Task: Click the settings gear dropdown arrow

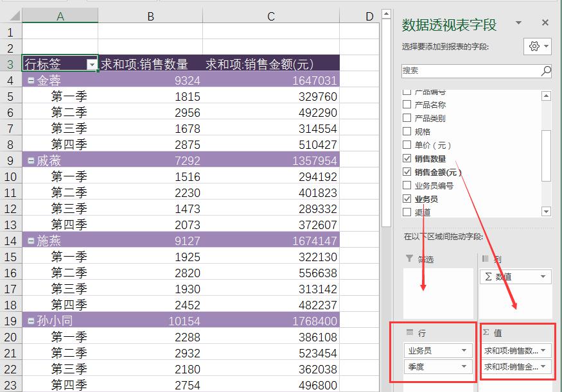Action: (x=546, y=46)
